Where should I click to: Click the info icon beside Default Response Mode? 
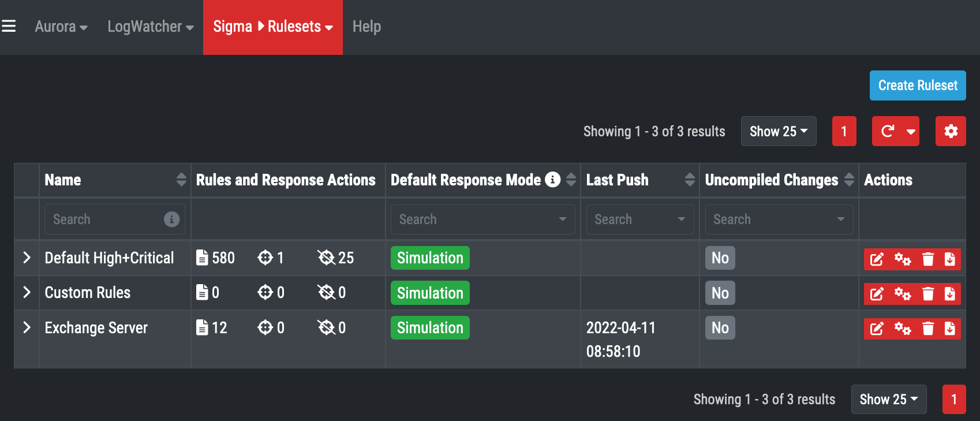coord(552,180)
